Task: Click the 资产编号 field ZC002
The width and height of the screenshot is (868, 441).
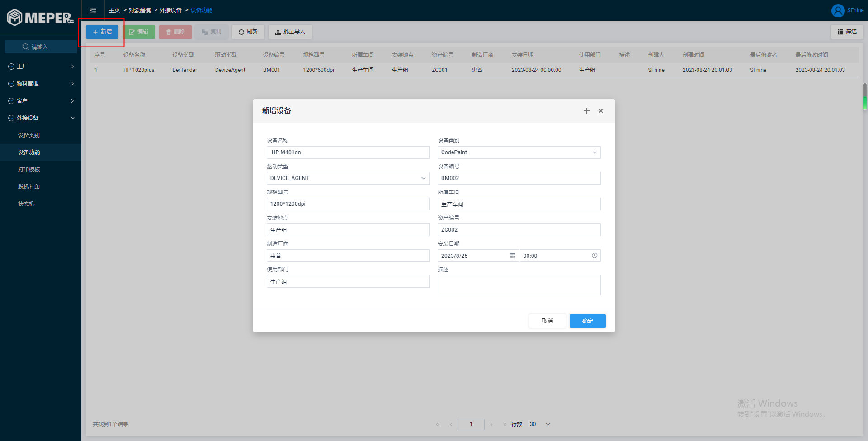Action: coord(519,230)
